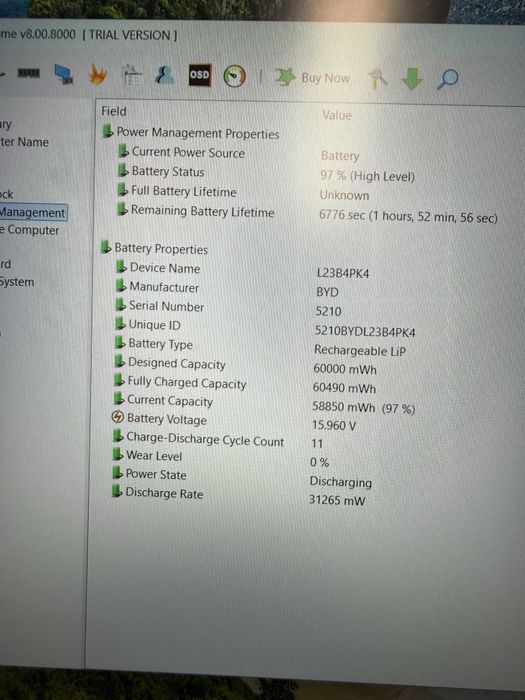Click the 'Unknown' lifetime value
The width and height of the screenshot is (525, 700).
(344, 196)
